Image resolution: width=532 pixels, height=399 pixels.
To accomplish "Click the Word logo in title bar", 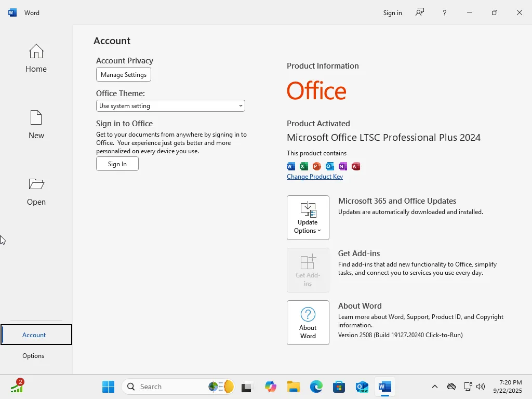I will 12,12.
